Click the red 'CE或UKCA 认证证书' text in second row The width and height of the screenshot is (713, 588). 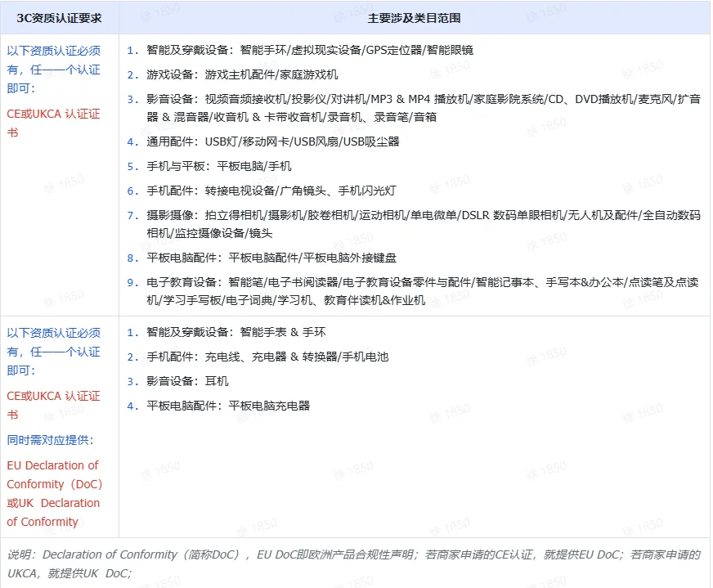[x=53, y=405]
